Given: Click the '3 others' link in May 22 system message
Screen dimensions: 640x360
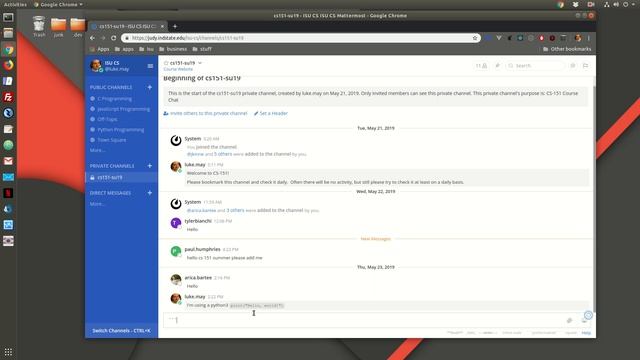Looking at the screenshot, I should [x=235, y=210].
